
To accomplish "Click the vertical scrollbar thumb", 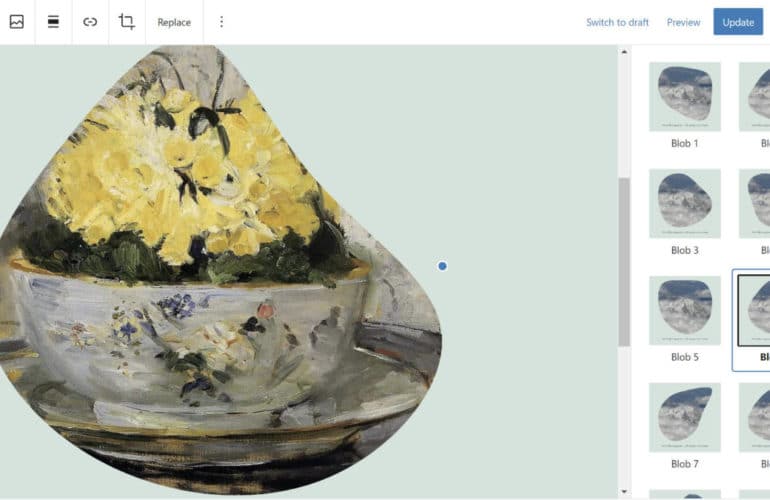I will [624, 262].
